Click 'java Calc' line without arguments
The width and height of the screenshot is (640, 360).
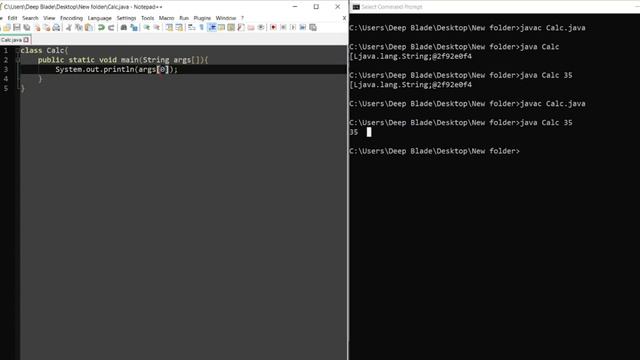coord(454,47)
